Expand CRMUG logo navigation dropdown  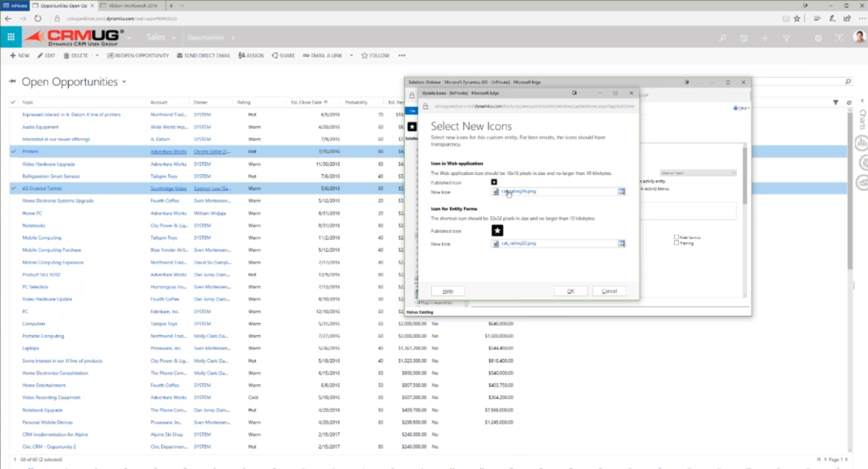coord(129,38)
